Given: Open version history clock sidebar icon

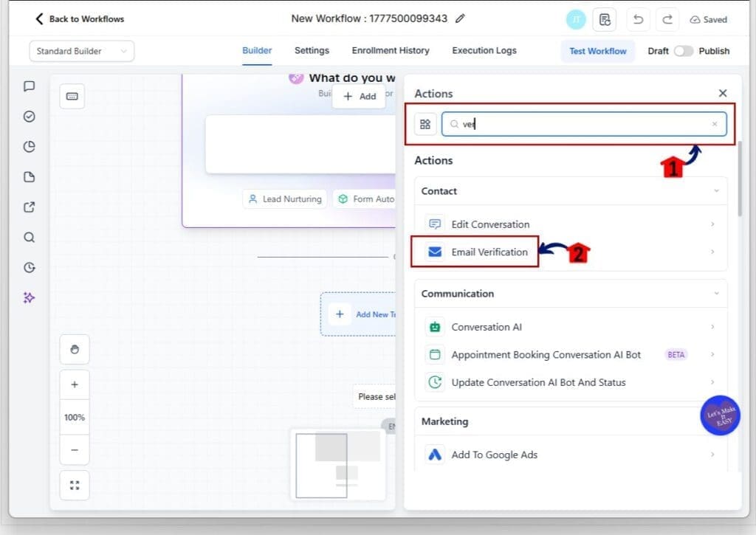Looking at the screenshot, I should pyautogui.click(x=30, y=267).
